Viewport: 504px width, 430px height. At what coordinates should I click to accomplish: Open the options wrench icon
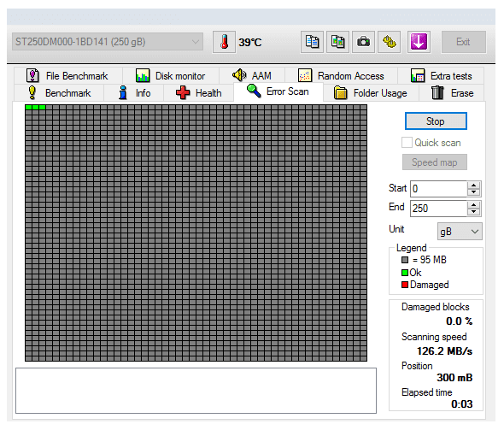389,42
